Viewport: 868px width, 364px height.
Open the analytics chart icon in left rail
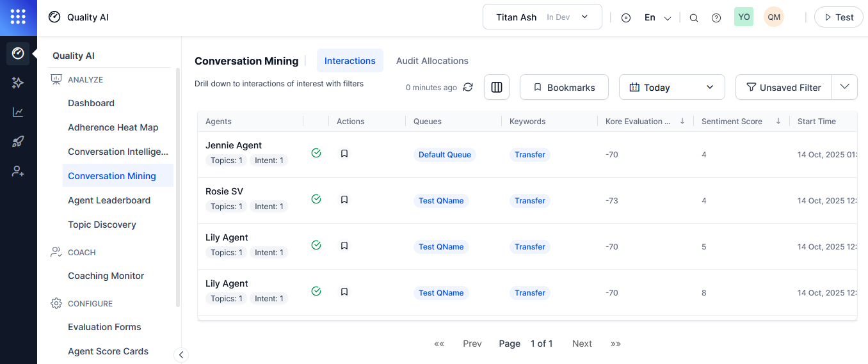tap(18, 113)
